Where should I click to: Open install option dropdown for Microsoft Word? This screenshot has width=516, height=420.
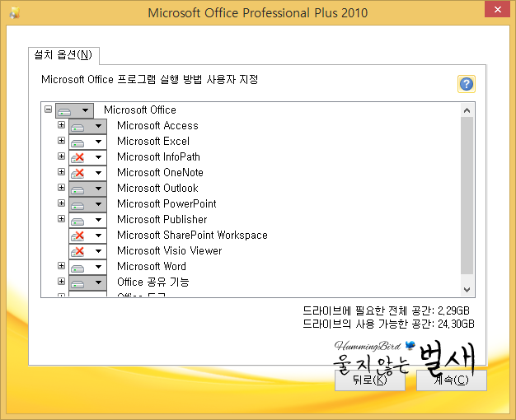pos(87,267)
